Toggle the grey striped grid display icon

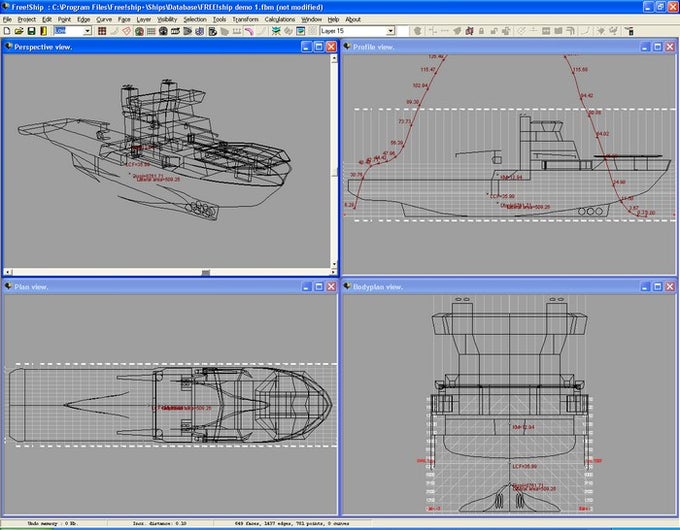tap(151, 31)
